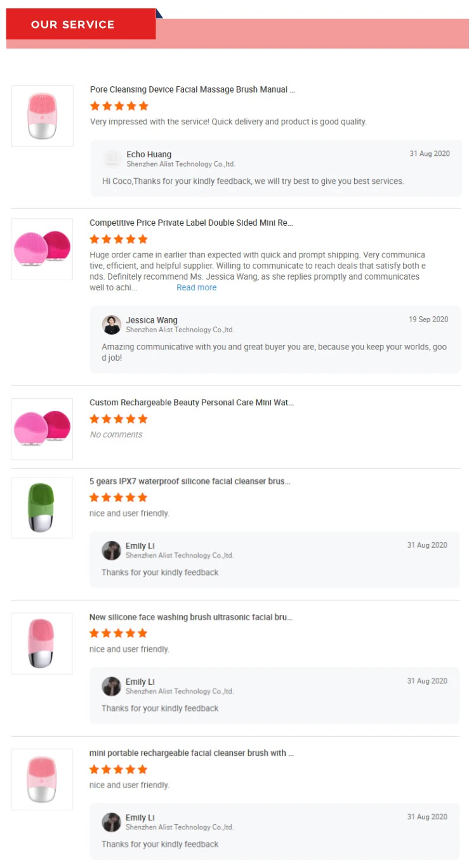Image resolution: width=476 pixels, height=868 pixels.
Task: Click Echo Huang's avatar icon
Action: (x=112, y=159)
